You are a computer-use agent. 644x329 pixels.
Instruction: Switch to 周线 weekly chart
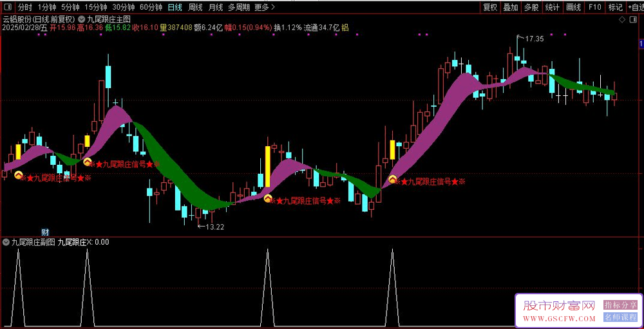point(194,7)
